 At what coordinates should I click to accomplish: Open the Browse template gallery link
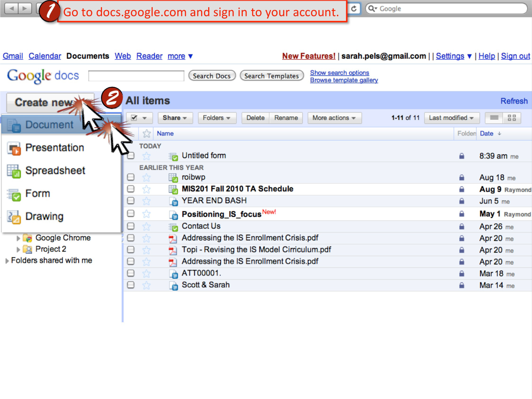coord(344,80)
